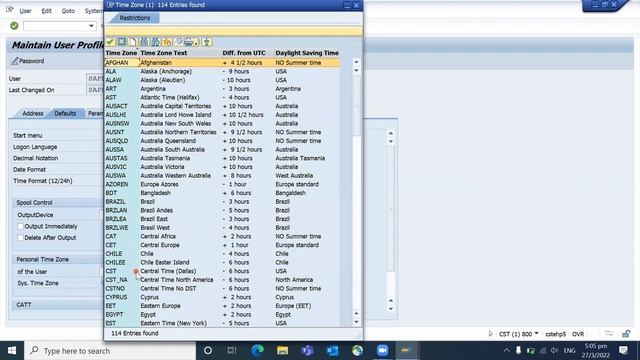
Task: Open Zoom from the taskbar
Action: pos(382,351)
